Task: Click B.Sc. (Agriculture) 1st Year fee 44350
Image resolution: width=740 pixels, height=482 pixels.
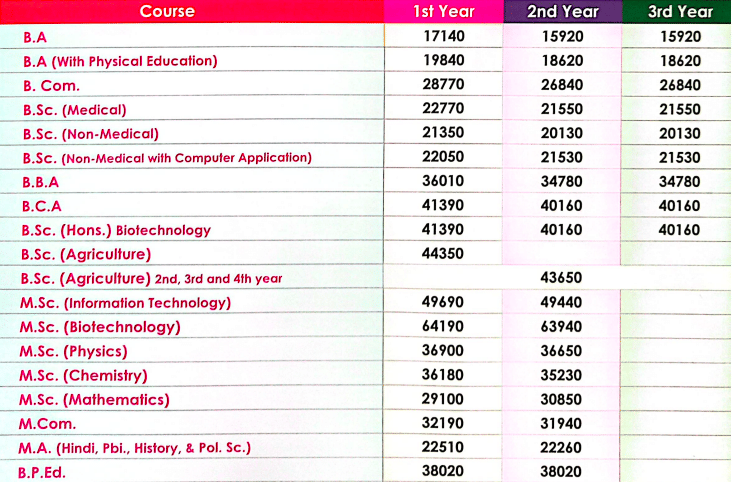Action: (x=443, y=254)
